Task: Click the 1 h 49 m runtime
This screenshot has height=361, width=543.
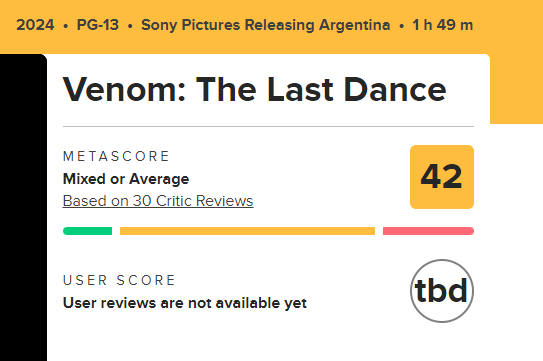Action: point(443,25)
